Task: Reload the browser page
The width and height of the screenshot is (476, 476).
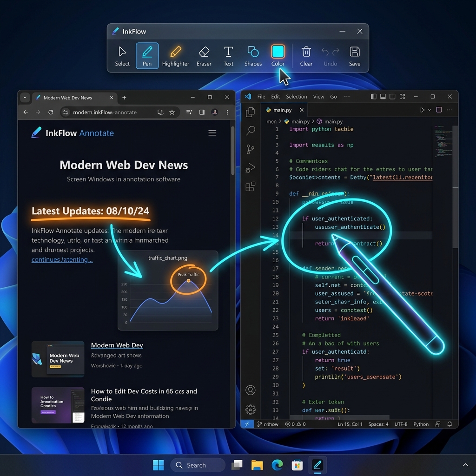Action: (x=51, y=112)
